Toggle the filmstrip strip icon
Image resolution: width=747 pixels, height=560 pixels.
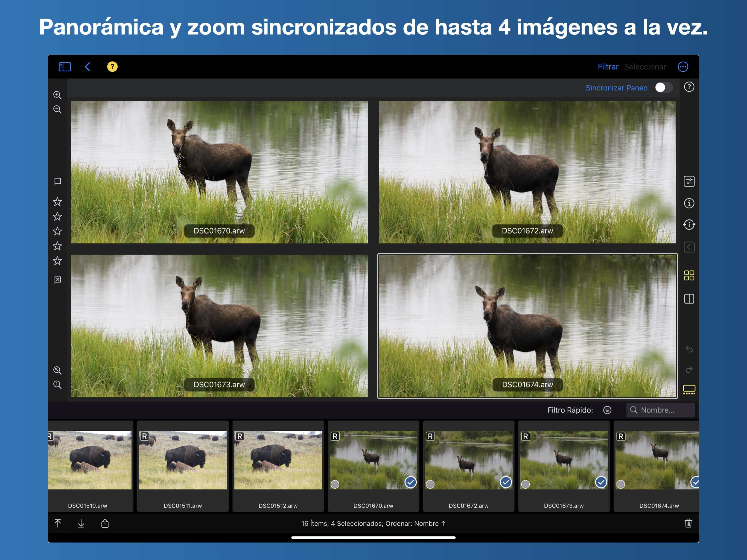tap(689, 389)
